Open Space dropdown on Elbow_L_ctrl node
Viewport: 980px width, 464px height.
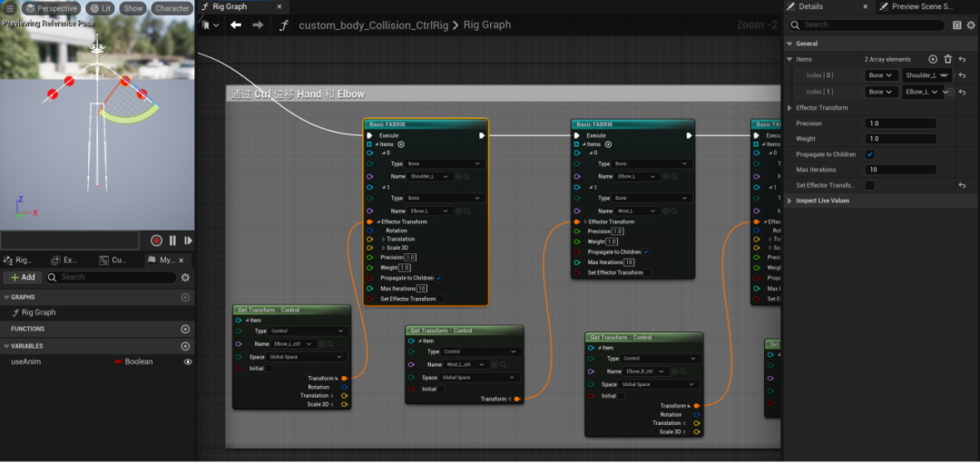coord(307,357)
